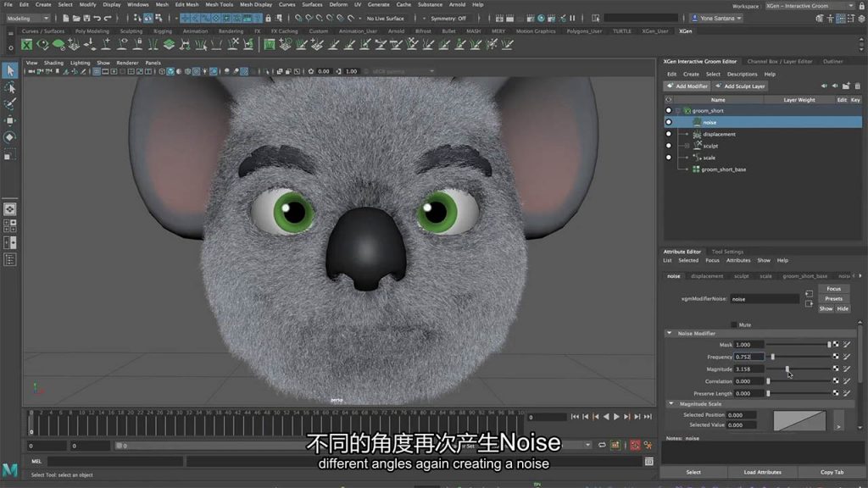Screen dimensions: 868x488
Task: Click the play forwards button
Action: pyautogui.click(x=616, y=417)
